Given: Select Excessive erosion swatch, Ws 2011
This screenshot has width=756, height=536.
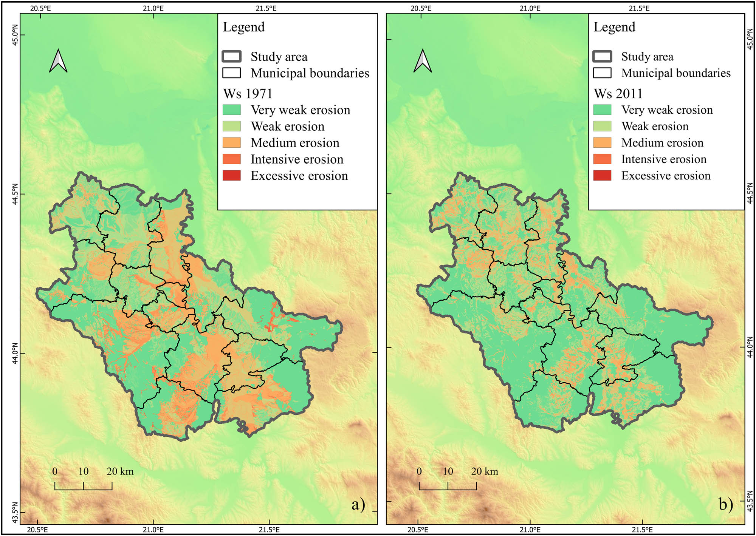Looking at the screenshot, I should coord(602,176).
